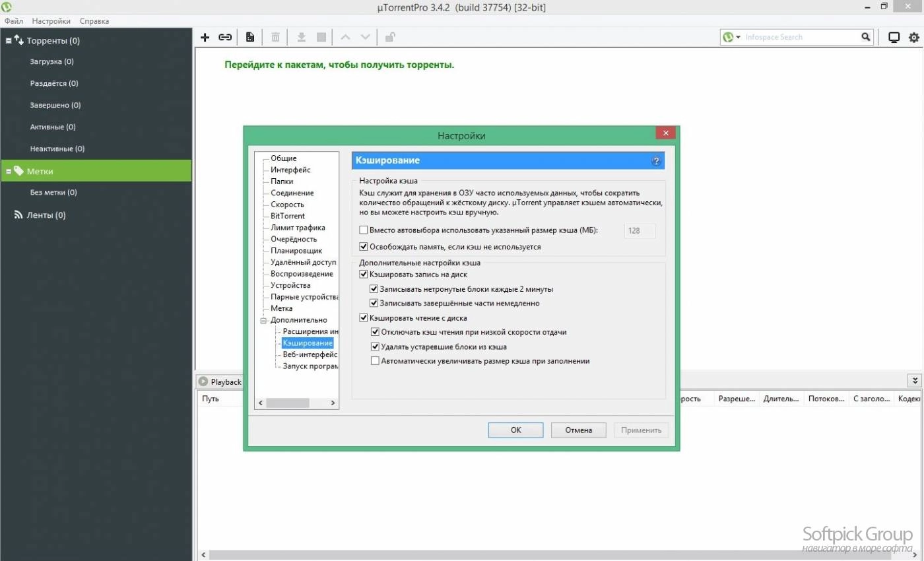
Task: Open preferences via the gear icon
Action: pos(914,37)
